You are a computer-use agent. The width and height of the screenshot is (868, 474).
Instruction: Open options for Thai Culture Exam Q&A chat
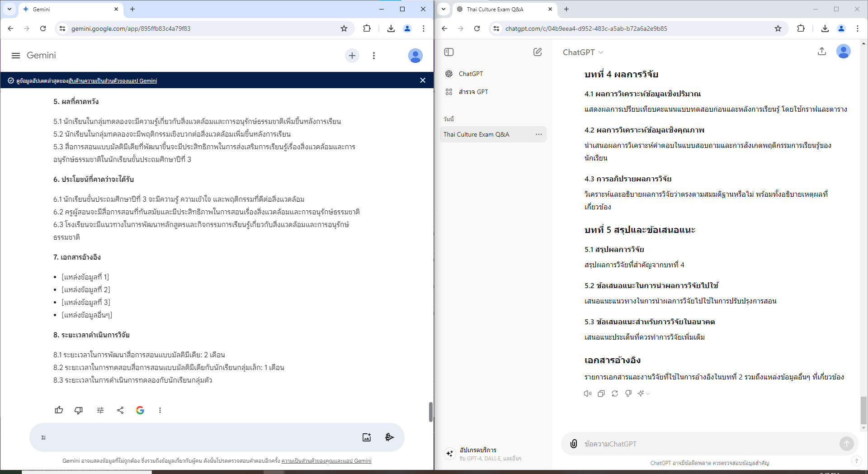(539, 134)
